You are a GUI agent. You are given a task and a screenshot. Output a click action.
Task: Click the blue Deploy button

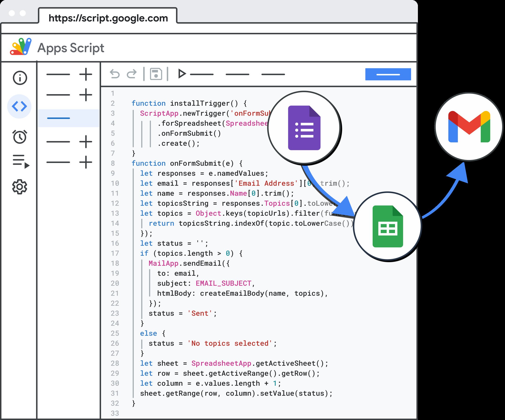click(388, 74)
